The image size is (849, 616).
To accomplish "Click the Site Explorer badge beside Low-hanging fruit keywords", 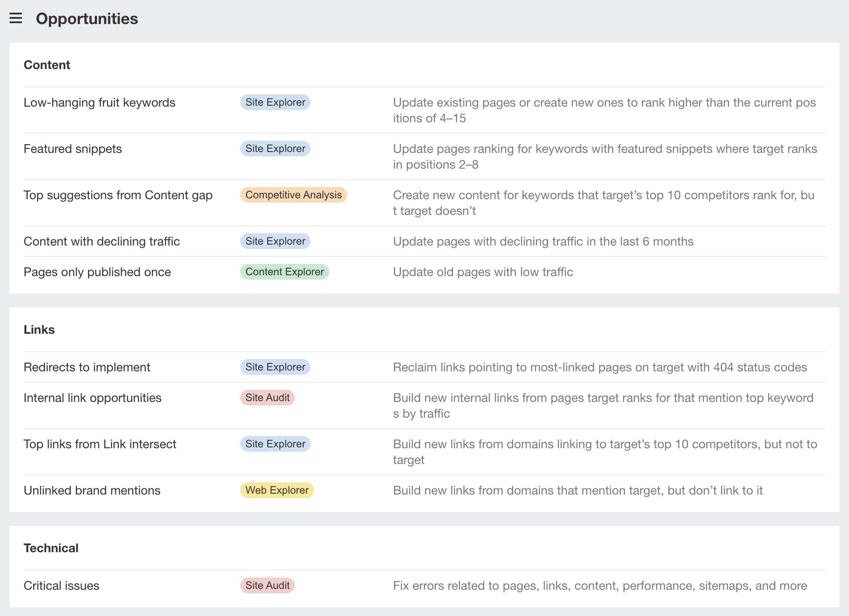I will [x=275, y=102].
